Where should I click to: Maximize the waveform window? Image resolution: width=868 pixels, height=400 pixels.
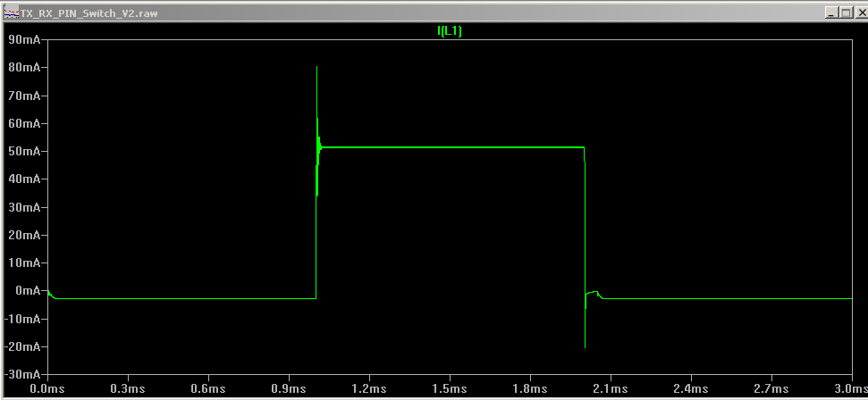(845, 13)
